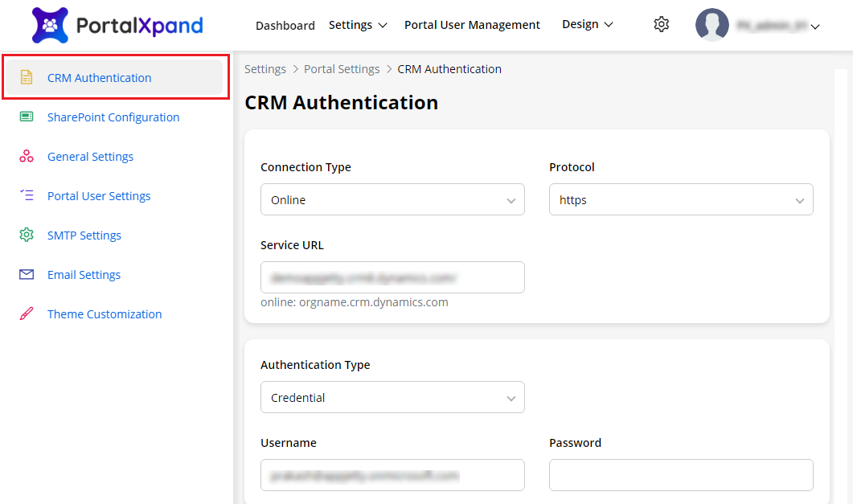Click the PortalXpand logo
Screen dimensions: 853x504
pos(117,26)
